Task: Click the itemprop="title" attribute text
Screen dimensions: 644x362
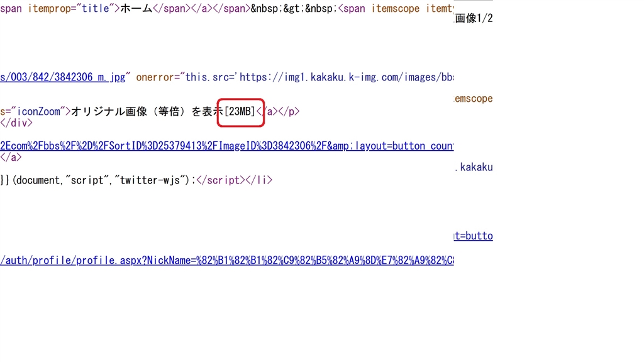Action: click(71, 9)
